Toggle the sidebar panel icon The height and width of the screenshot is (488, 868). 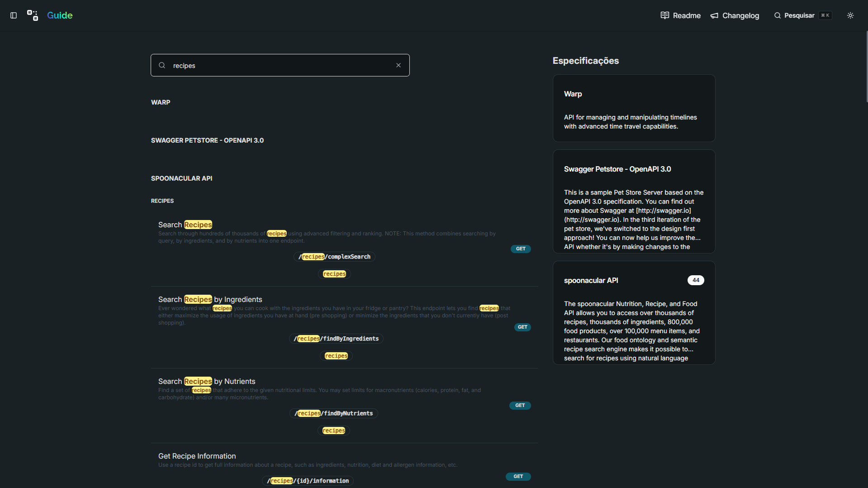(x=14, y=15)
